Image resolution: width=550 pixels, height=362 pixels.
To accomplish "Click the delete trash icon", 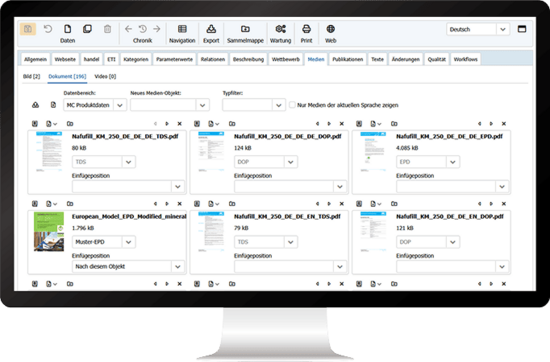I will tap(107, 29).
